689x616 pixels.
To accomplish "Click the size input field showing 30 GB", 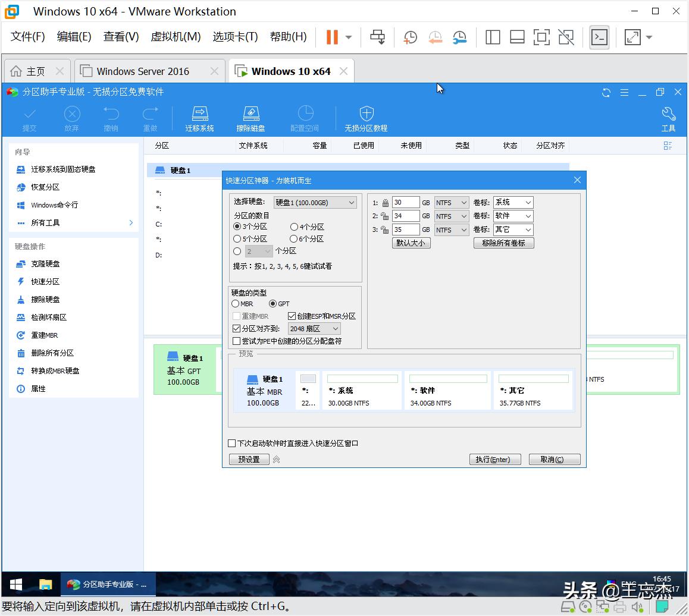I will click(x=406, y=202).
